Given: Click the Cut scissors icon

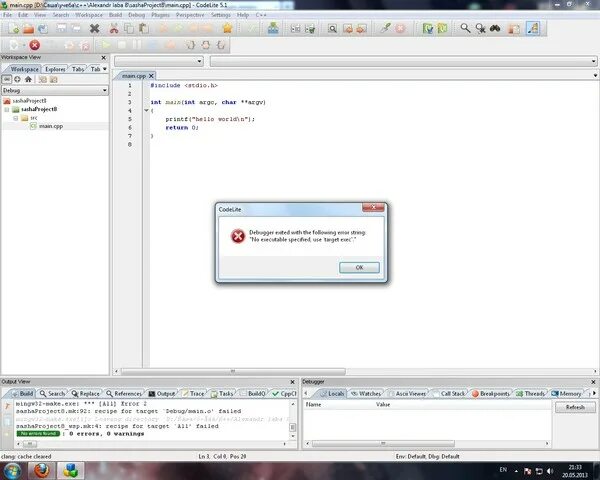Looking at the screenshot, I should tap(114, 28).
